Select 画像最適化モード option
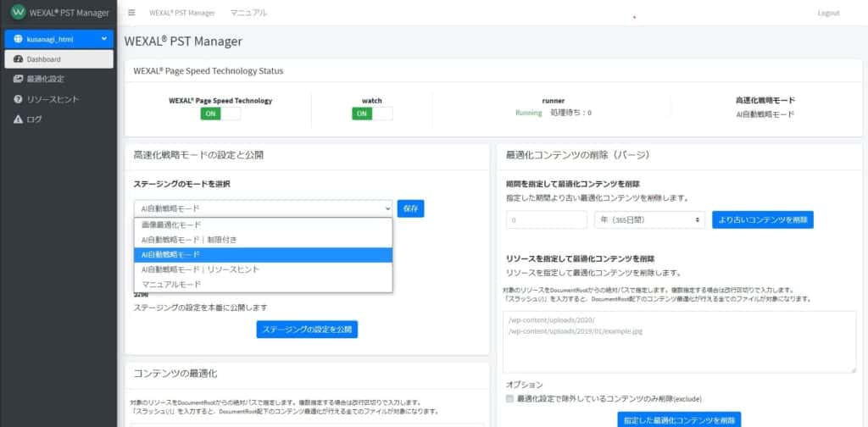Image resolution: width=868 pixels, height=427 pixels. 264,225
